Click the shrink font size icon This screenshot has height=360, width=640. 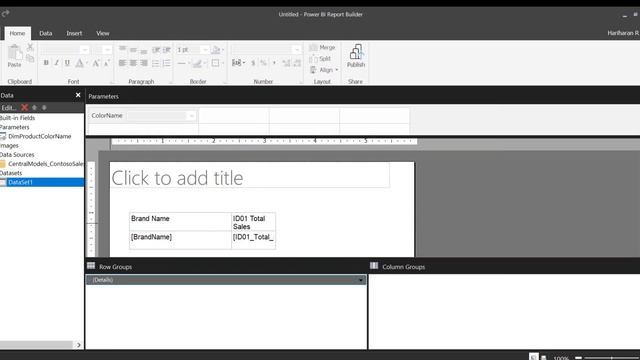pyautogui.click(x=107, y=63)
